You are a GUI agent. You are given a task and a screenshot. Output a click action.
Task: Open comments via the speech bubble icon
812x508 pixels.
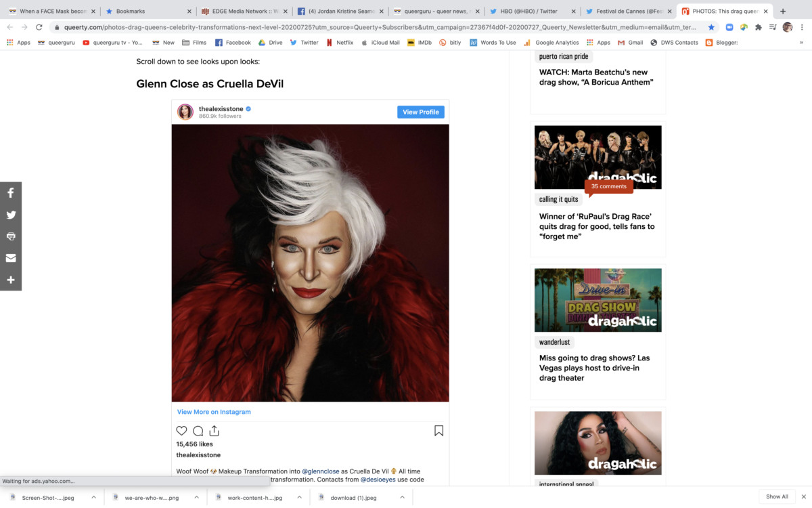[198, 431]
